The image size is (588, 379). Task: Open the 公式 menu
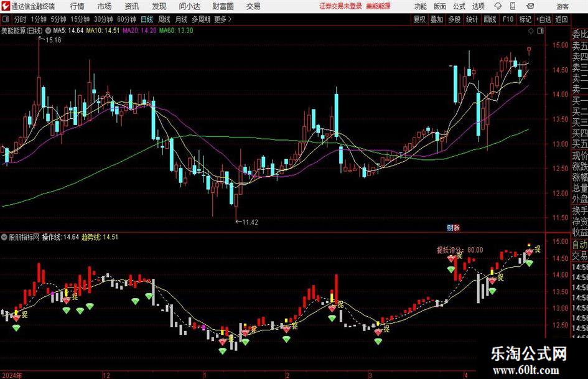tap(459, 6)
